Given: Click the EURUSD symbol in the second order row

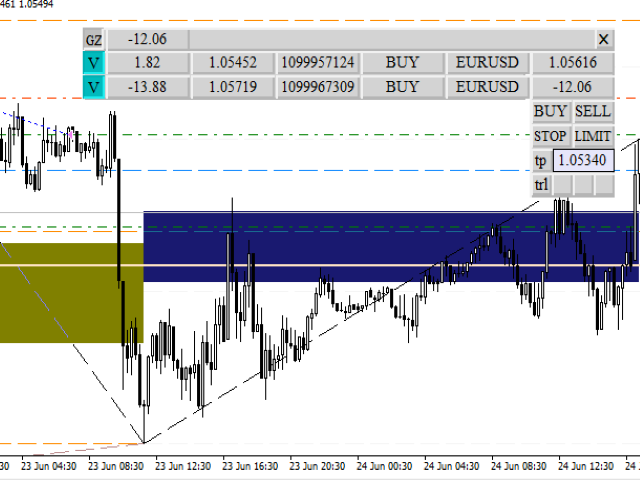Looking at the screenshot, I should coord(488,87).
